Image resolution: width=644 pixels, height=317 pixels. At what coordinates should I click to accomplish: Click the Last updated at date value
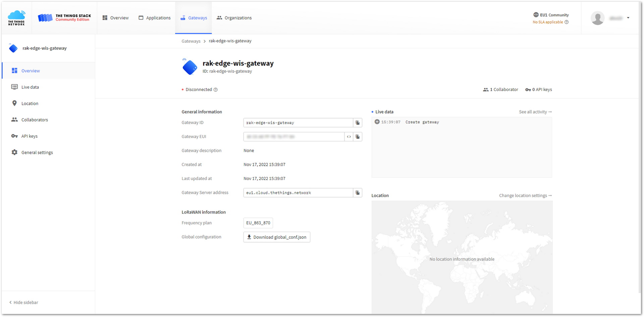[264, 179]
